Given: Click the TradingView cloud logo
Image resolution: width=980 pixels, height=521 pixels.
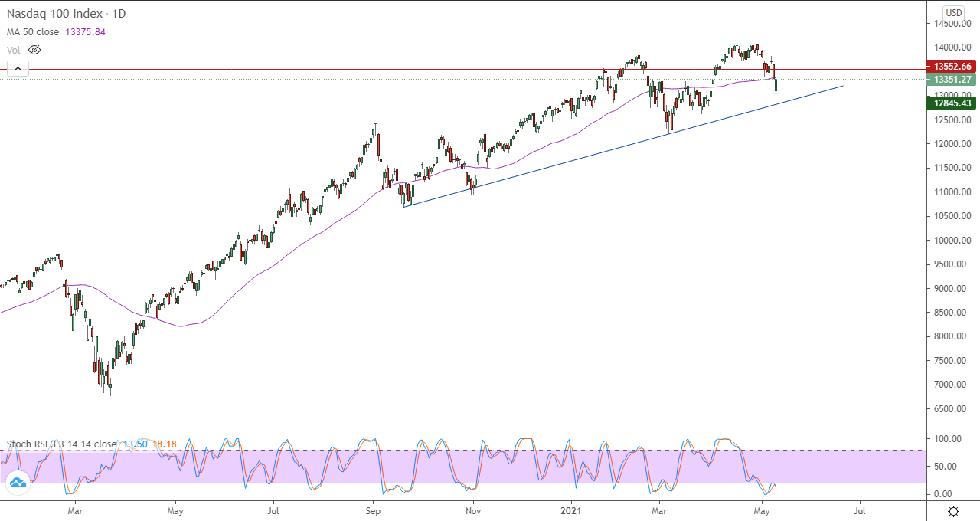Looking at the screenshot, I should [x=18, y=483].
